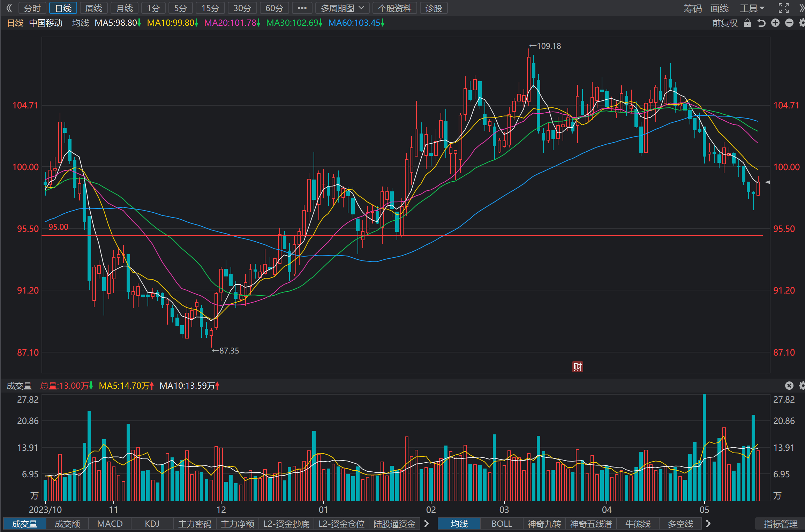
Task: Select BOLL overlay tab
Action: (x=502, y=524)
